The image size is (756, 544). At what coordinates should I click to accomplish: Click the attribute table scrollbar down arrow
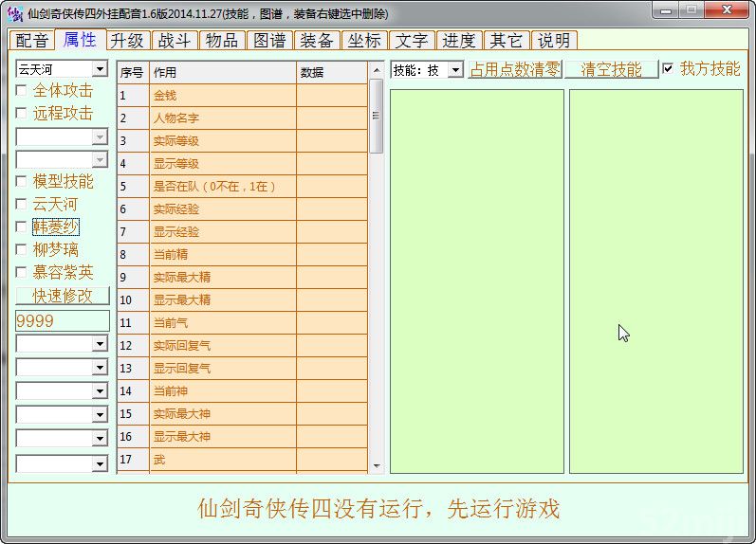(376, 466)
